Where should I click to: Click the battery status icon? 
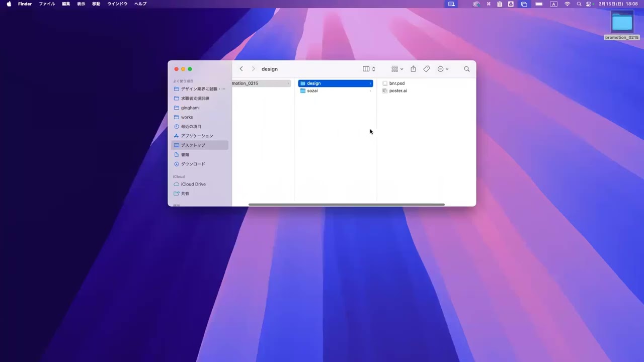(x=539, y=4)
